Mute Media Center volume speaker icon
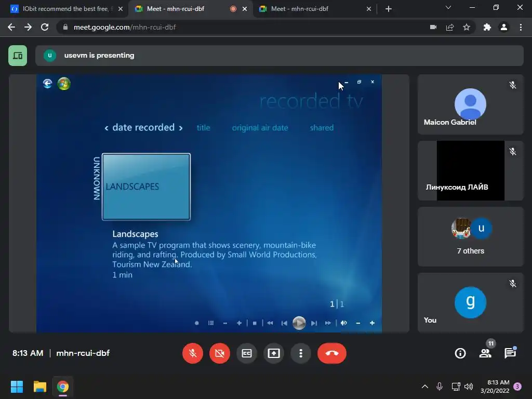Screen dimensions: 532x399 coord(344,323)
